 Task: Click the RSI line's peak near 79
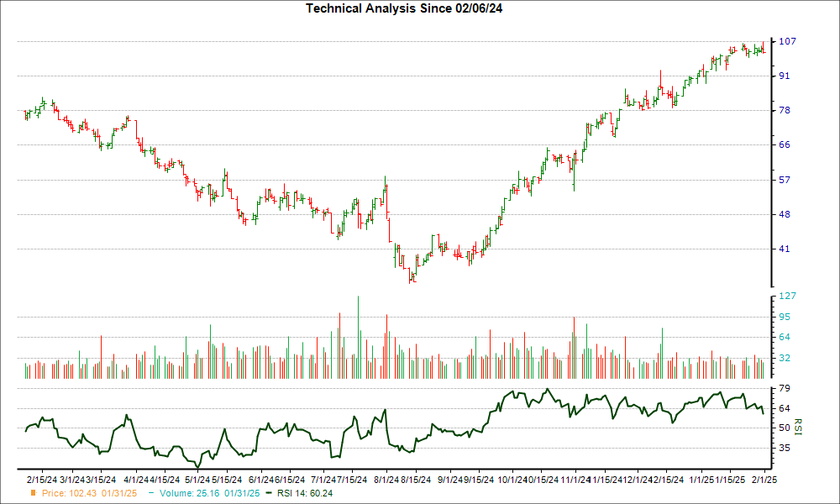(x=548, y=390)
